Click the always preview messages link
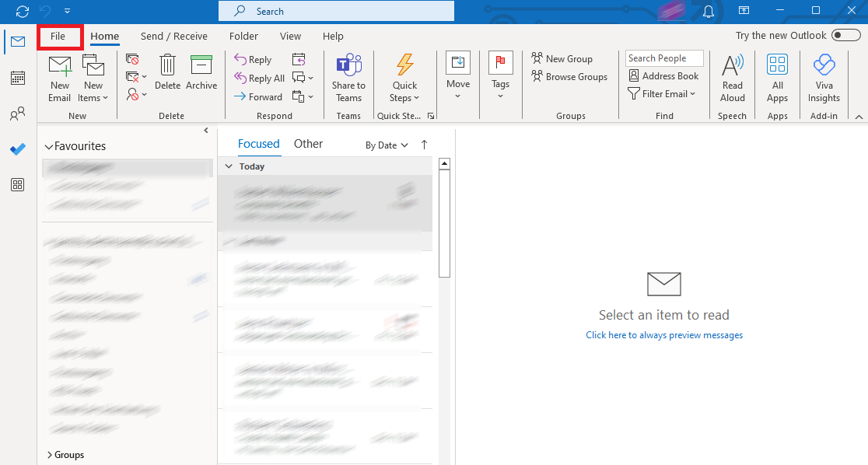The image size is (868, 465). coord(664,334)
